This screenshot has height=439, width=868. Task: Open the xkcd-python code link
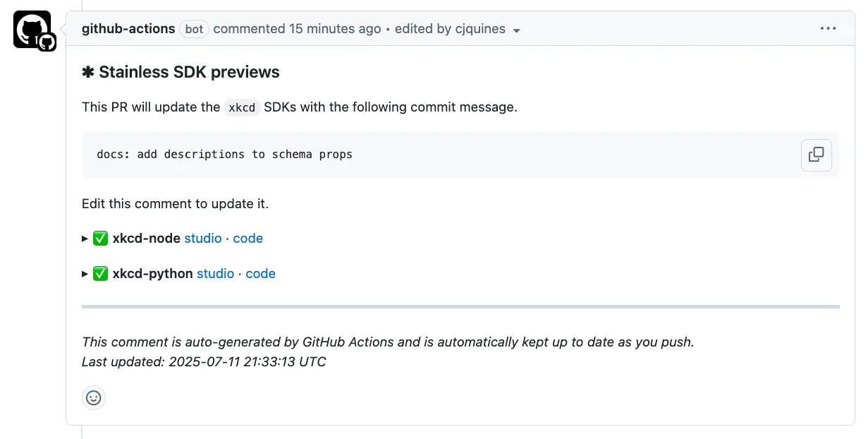point(260,273)
